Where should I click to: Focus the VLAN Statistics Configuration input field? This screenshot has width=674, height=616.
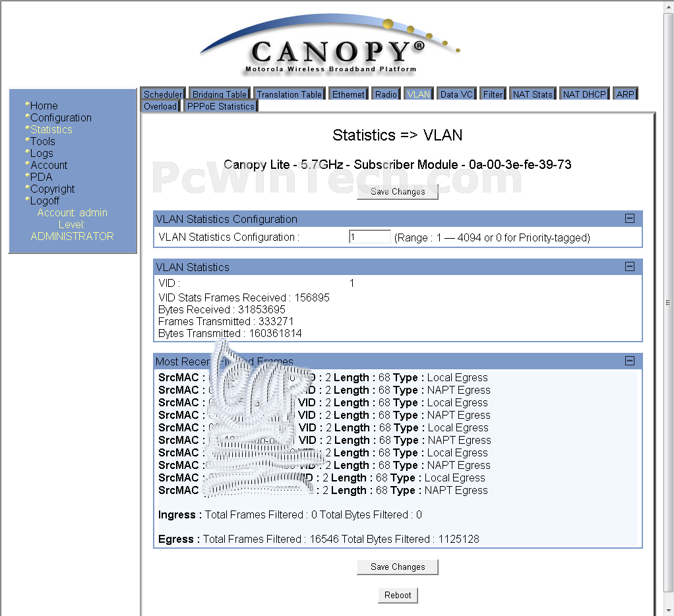pyautogui.click(x=370, y=237)
